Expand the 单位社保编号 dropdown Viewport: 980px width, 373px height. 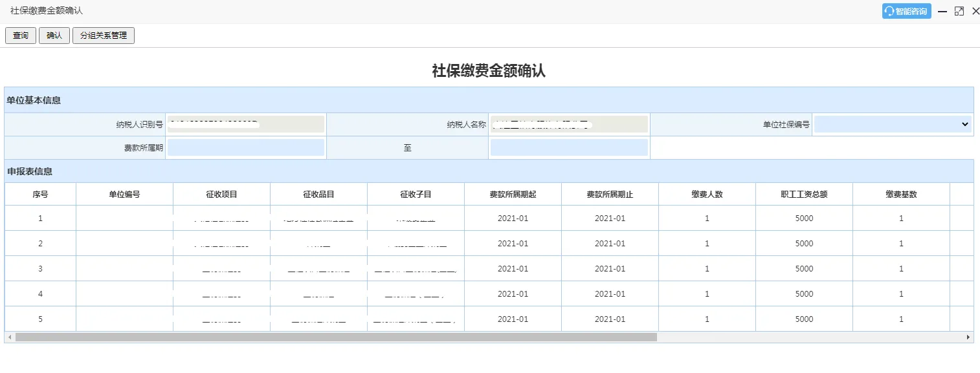893,124
